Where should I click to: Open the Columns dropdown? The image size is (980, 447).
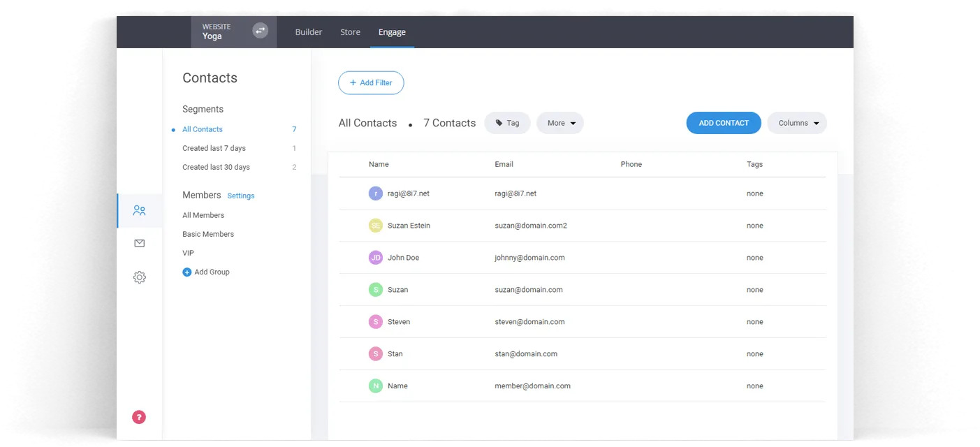(x=797, y=123)
